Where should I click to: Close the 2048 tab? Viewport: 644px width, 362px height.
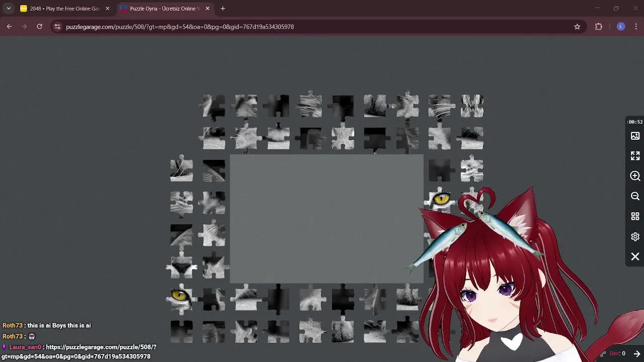pos(107,9)
